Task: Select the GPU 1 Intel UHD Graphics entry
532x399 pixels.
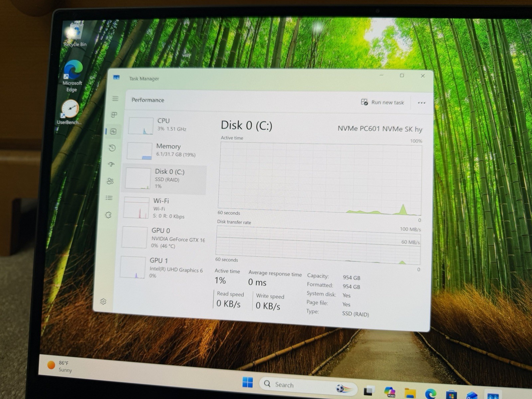Action: [x=162, y=268]
